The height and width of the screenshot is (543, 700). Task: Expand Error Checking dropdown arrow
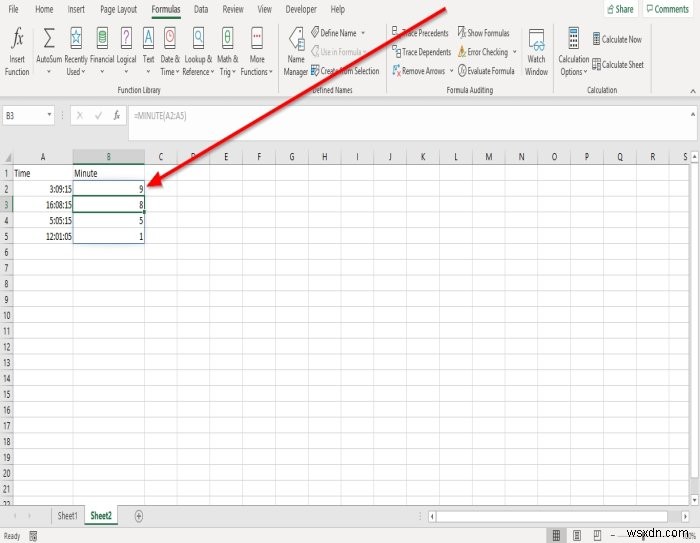[514, 52]
